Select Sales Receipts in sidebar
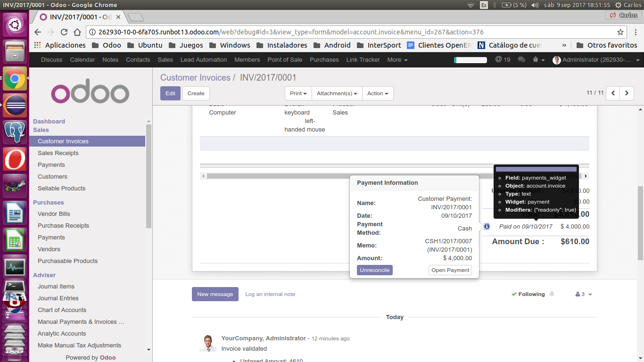The height and width of the screenshot is (362, 644). coord(58,153)
